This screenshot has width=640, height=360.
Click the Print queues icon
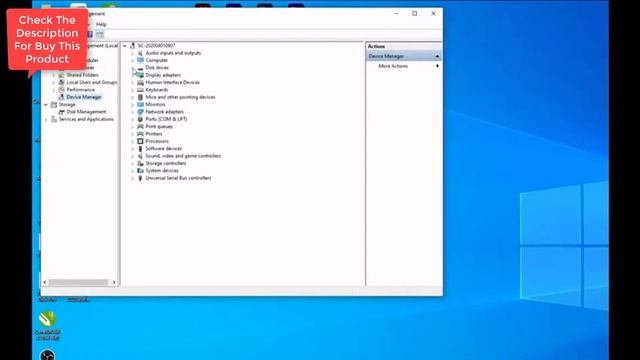tap(140, 127)
